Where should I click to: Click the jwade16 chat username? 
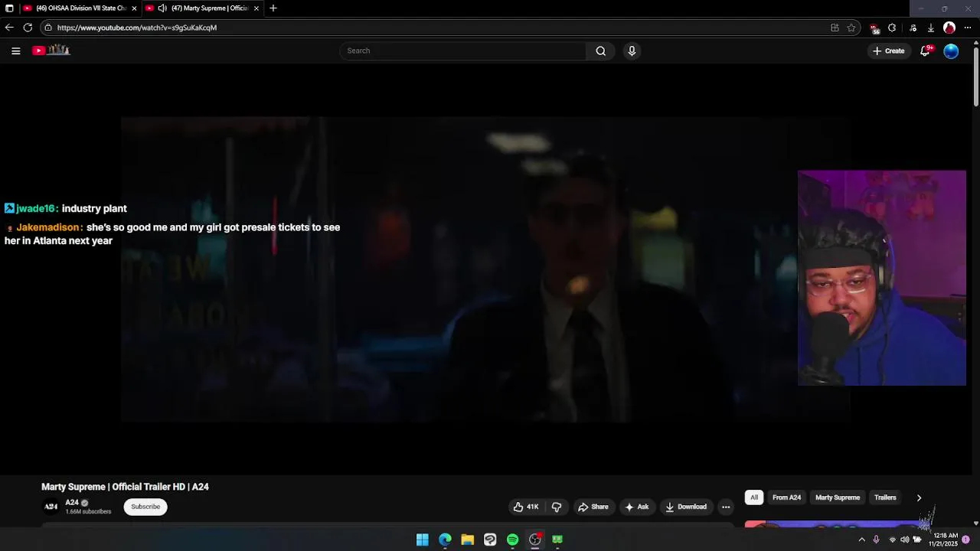(x=37, y=208)
